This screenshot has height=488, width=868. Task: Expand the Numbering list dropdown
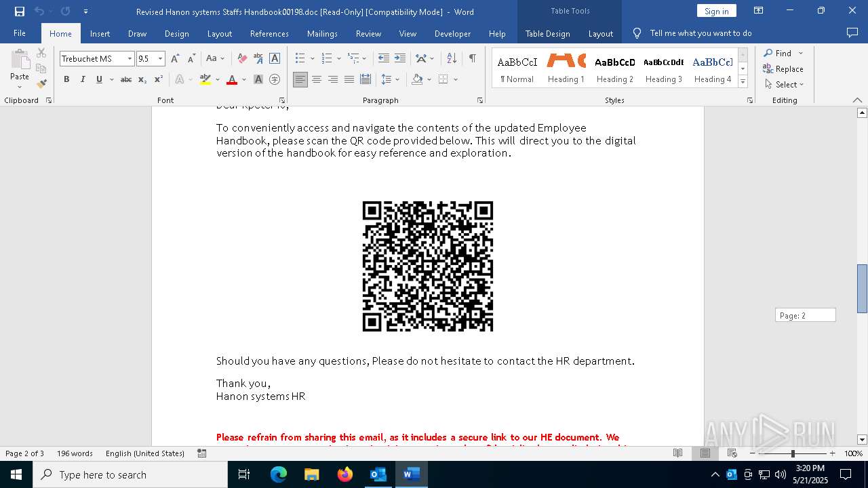tap(338, 59)
